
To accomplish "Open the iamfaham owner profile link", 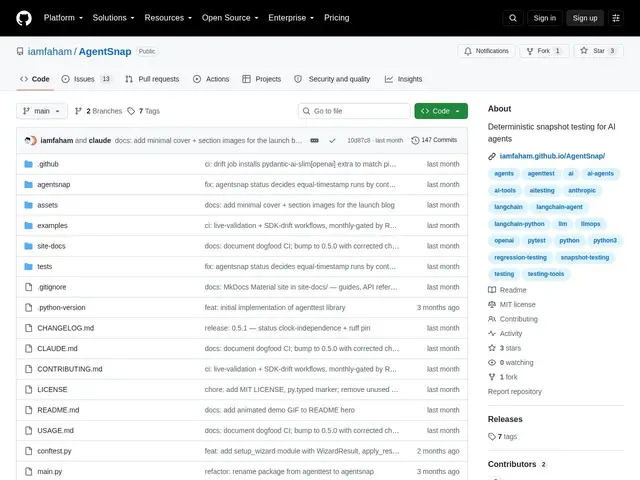I will tap(50, 51).
